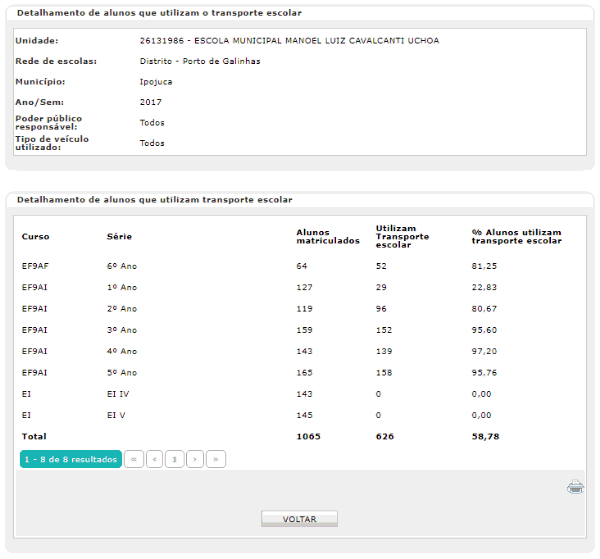Select the EI V série row
This screenshot has height=559, width=600.
click(x=300, y=415)
